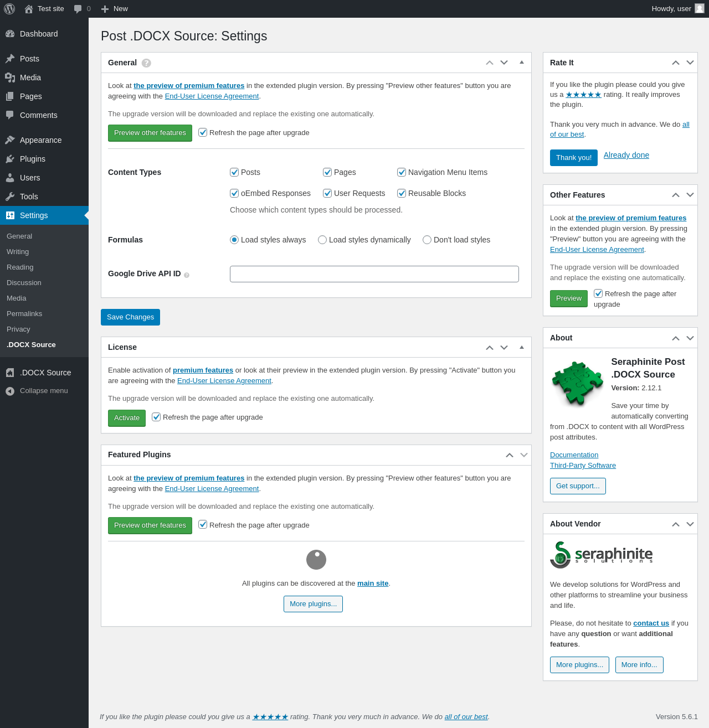
Task: Uncheck the Pages content type
Action: pos(327,172)
